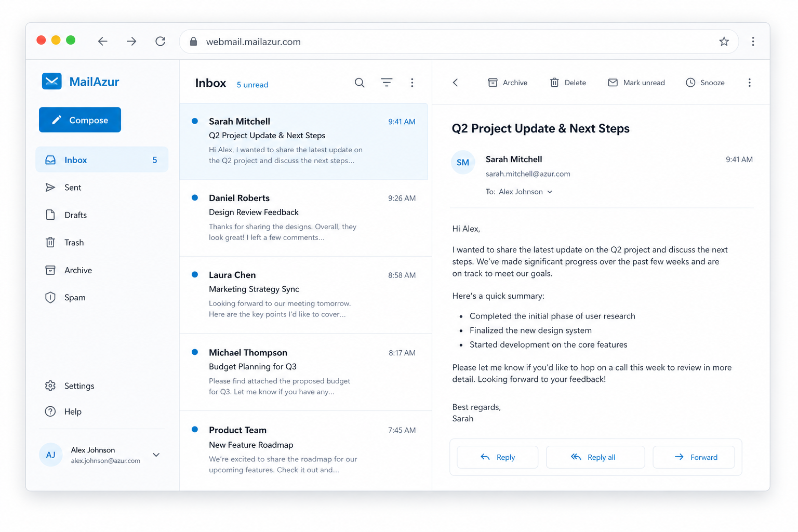
Task: Click the padlock site info icon
Action: (x=193, y=42)
